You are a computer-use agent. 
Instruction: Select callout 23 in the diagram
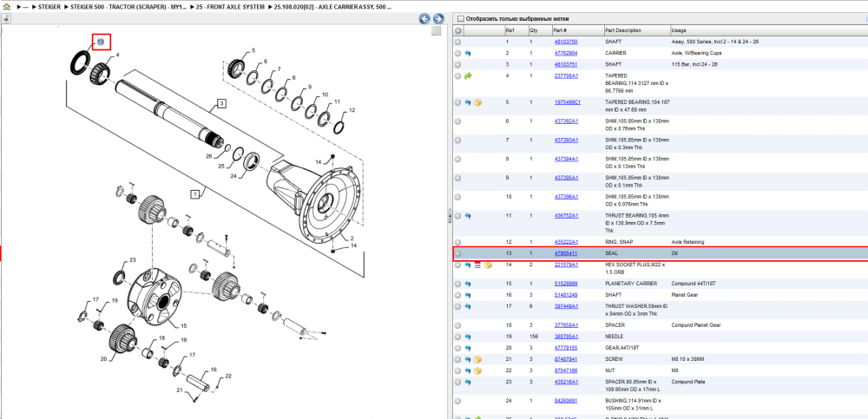132,259
